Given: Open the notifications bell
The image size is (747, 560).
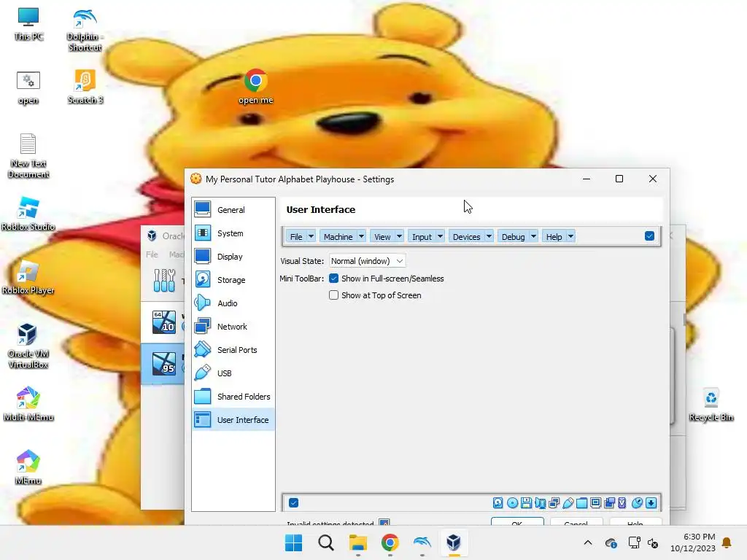Looking at the screenshot, I should pos(727,542).
